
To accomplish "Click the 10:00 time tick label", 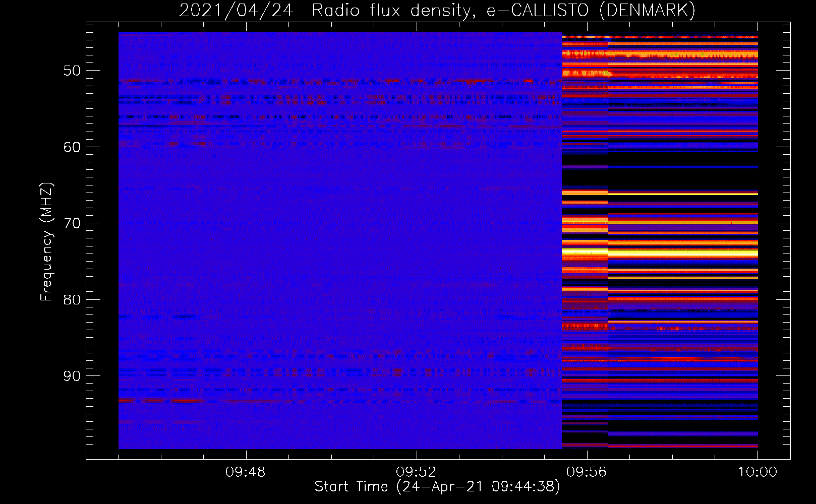I will [x=757, y=472].
